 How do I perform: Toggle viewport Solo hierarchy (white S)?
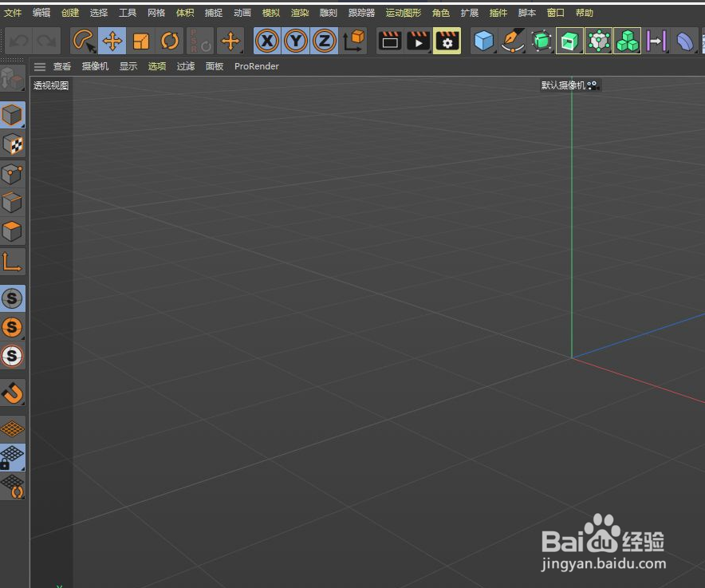click(12, 356)
